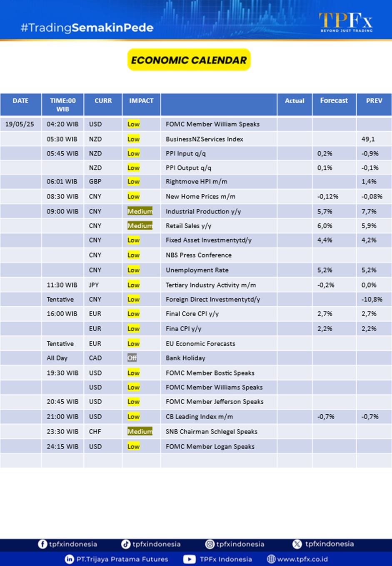Click the TPFx logo in the header
Screen dimensions: 392x566
coord(345,22)
